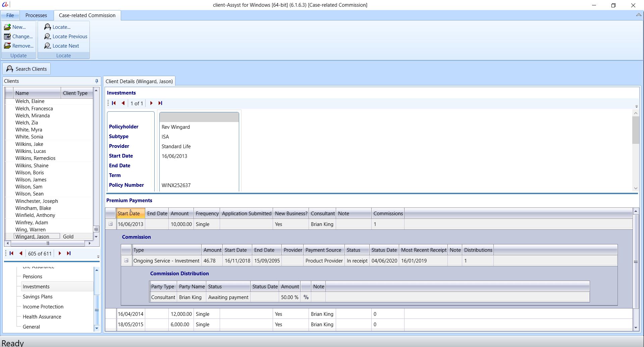The width and height of the screenshot is (644, 347).
Task: Go to next client record
Action: (x=60, y=253)
